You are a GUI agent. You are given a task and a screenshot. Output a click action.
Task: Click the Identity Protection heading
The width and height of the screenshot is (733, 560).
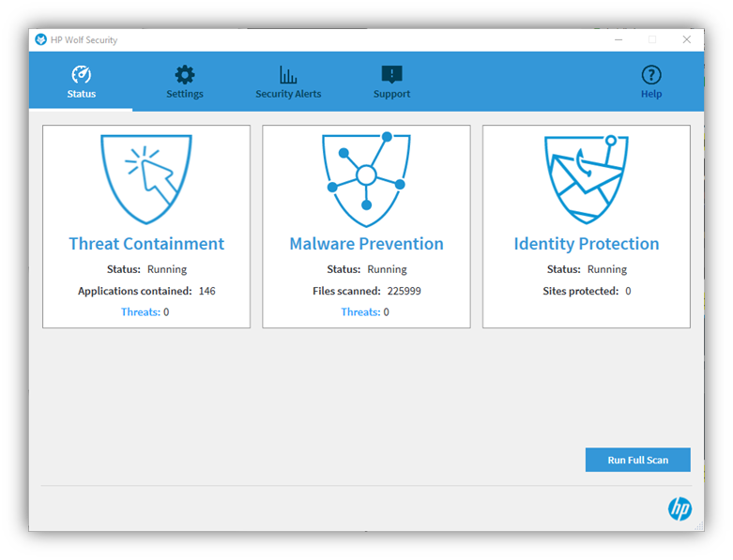587,244
